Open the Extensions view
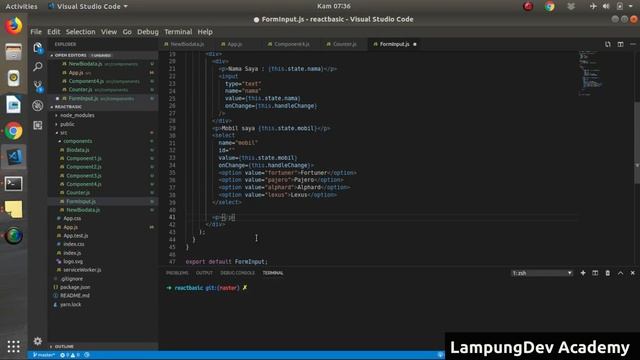Viewport: 640px width, 360px height. (x=38, y=125)
